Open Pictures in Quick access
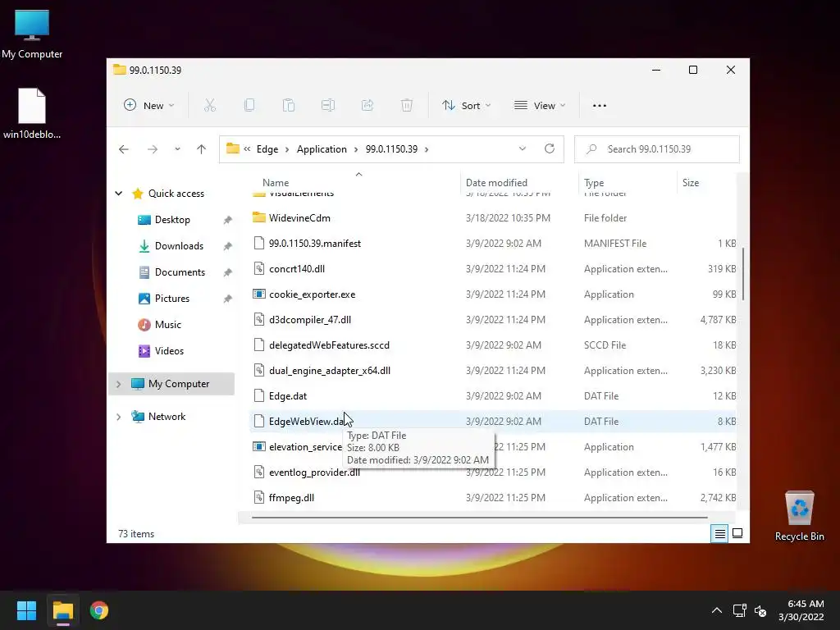 pyautogui.click(x=172, y=299)
